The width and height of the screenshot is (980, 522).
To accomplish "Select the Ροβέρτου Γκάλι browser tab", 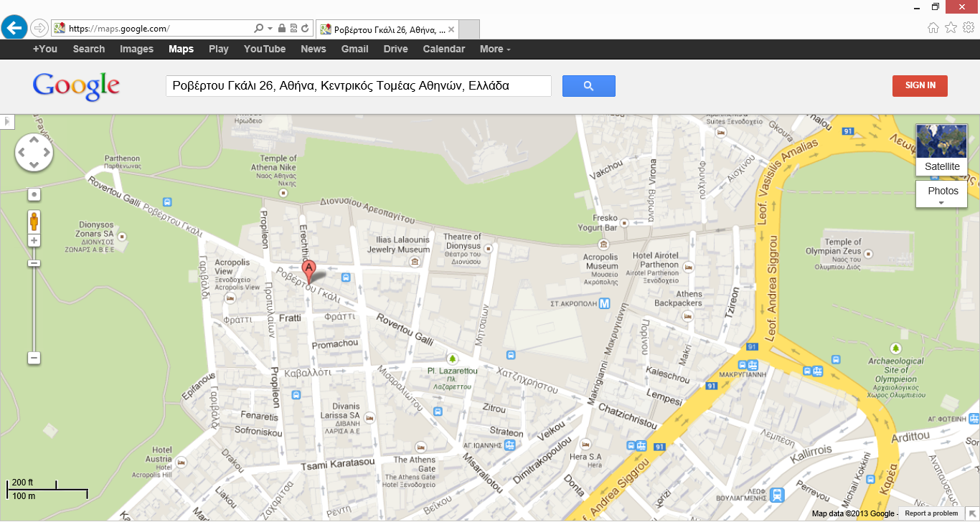I will point(387,29).
